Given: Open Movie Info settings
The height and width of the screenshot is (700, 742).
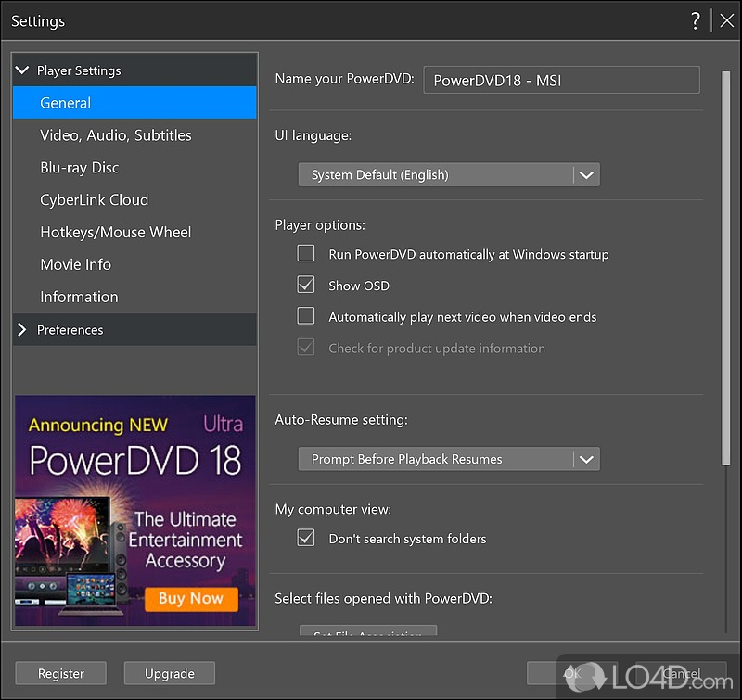Looking at the screenshot, I should pos(75,265).
